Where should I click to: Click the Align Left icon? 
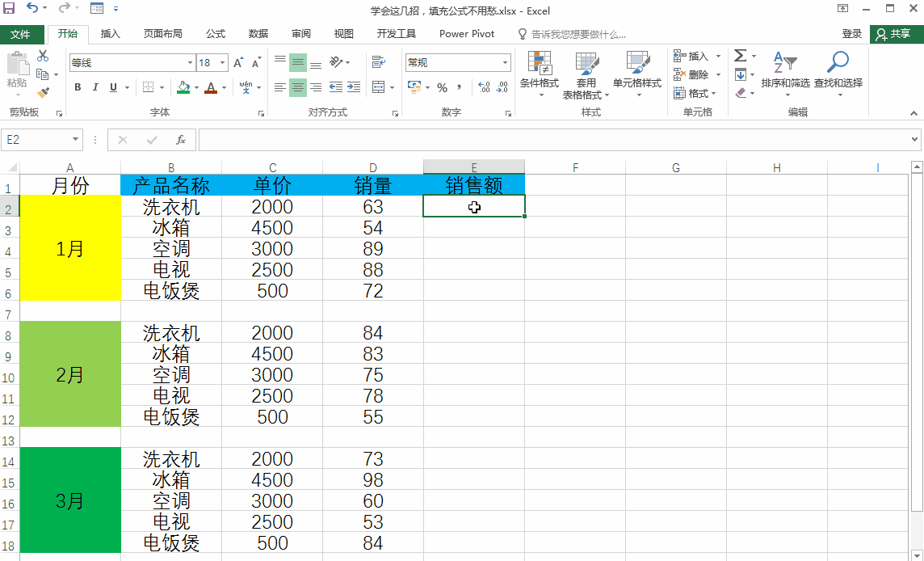280,87
